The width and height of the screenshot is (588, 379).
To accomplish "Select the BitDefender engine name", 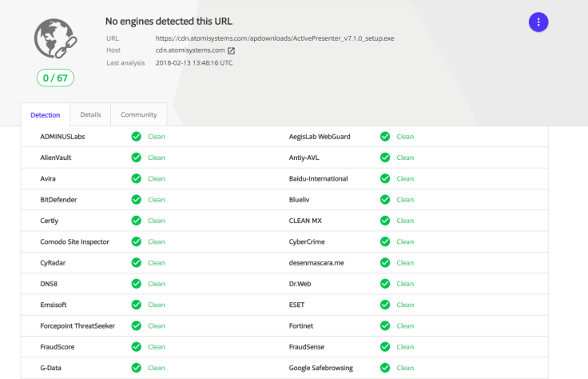I will click(x=58, y=200).
